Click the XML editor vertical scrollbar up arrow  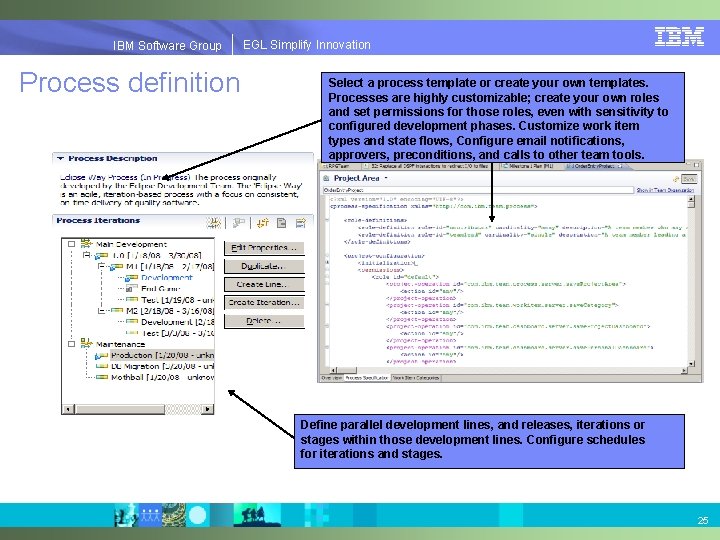(691, 199)
